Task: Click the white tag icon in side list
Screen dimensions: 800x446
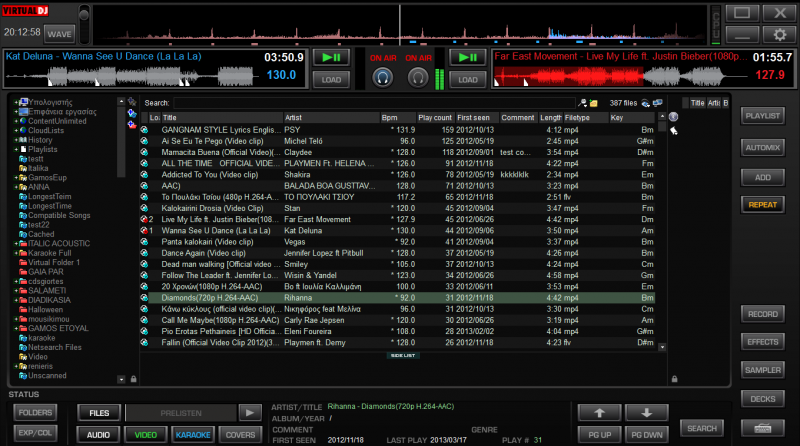Action: 673,131
